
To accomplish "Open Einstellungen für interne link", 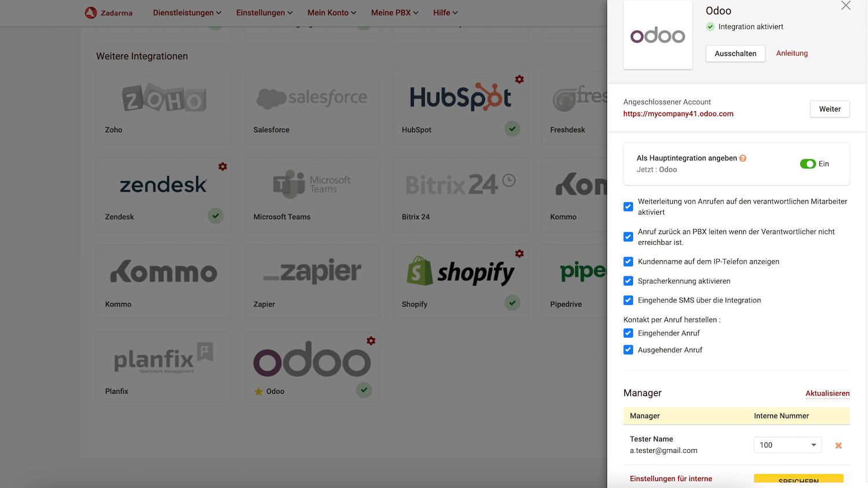I will point(671,479).
